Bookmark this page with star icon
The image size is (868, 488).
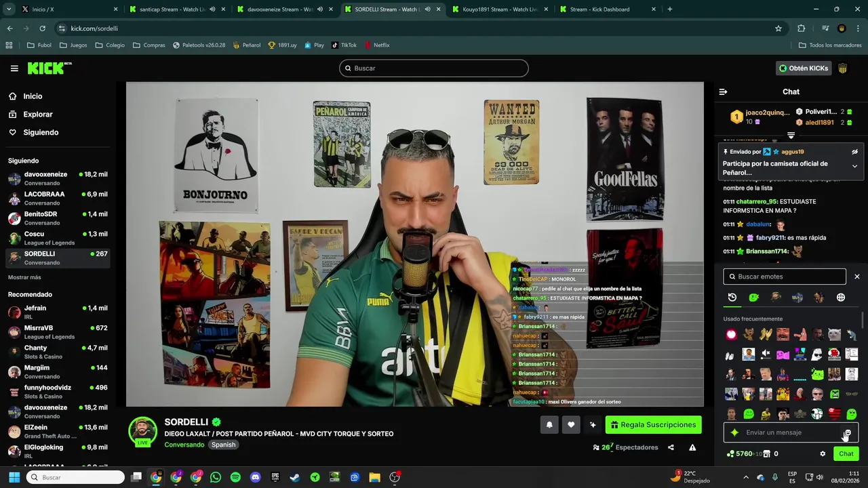(778, 28)
